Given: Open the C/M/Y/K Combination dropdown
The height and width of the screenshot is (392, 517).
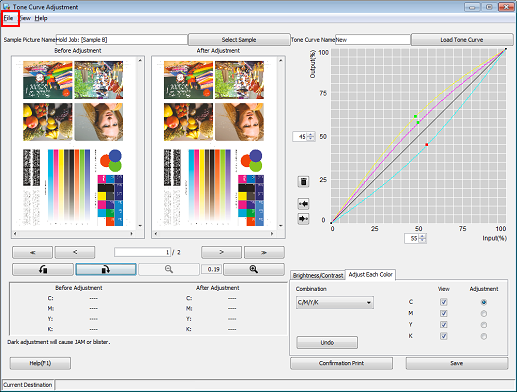Looking at the screenshot, I should tap(335, 303).
